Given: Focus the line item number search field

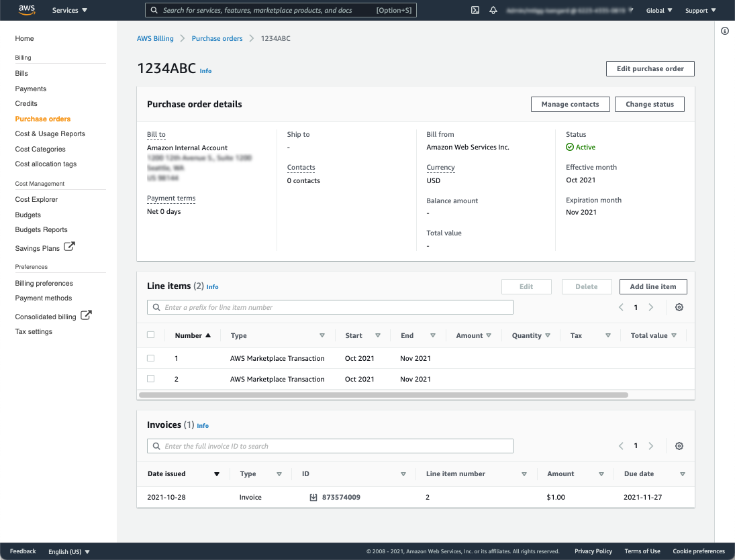Looking at the screenshot, I should [x=330, y=307].
